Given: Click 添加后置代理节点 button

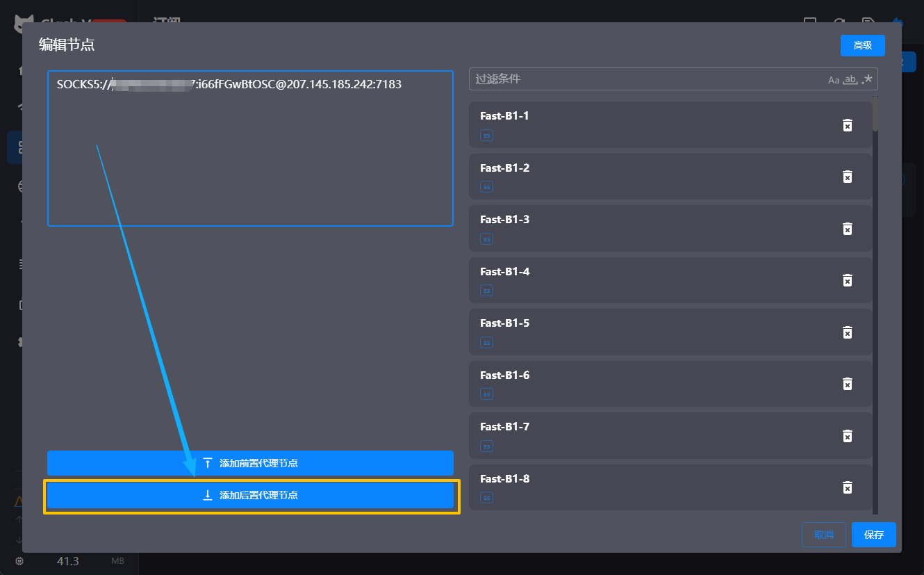Looking at the screenshot, I should click(x=250, y=496).
